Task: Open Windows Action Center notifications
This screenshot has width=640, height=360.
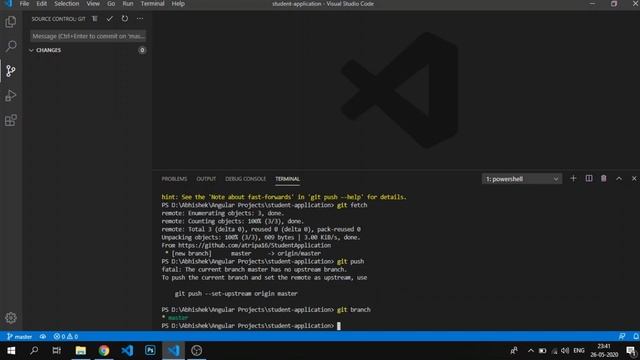Action: [x=631, y=351]
